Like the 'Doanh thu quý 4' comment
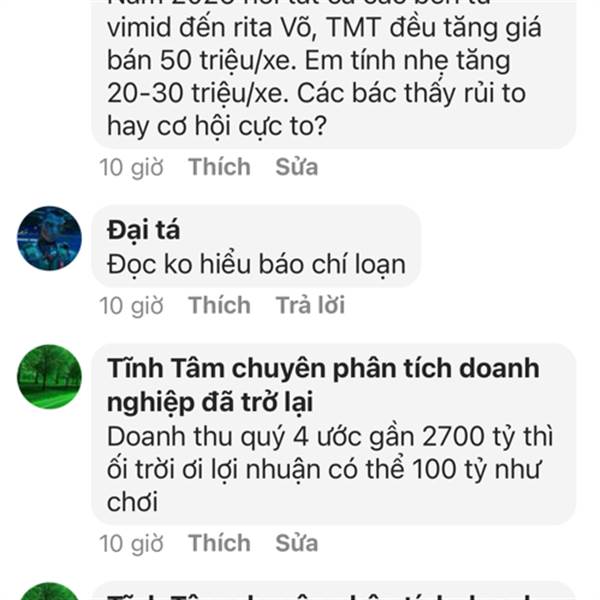600x600 pixels. coord(219,543)
